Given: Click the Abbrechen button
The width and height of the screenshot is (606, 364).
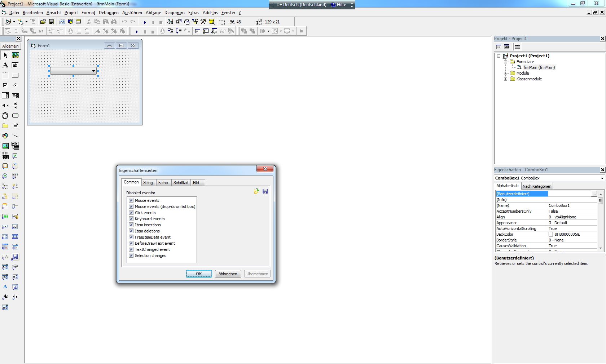Looking at the screenshot, I should tap(228, 274).
